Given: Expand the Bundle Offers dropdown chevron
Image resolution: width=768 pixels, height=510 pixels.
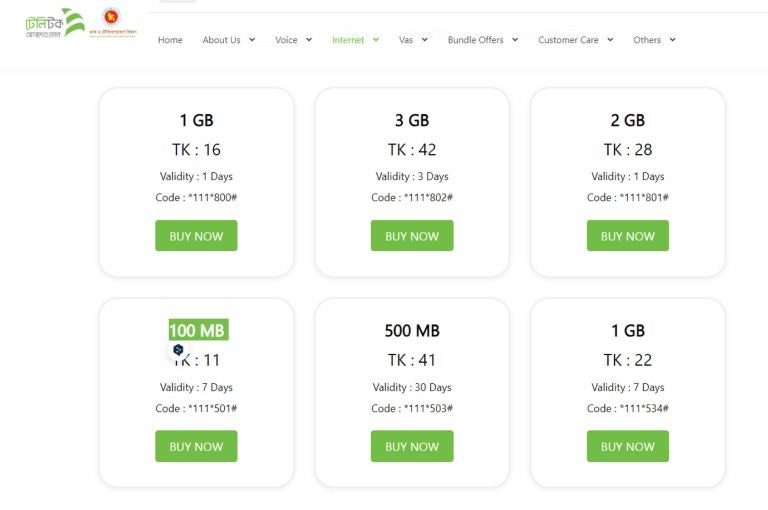Looking at the screenshot, I should click(515, 40).
